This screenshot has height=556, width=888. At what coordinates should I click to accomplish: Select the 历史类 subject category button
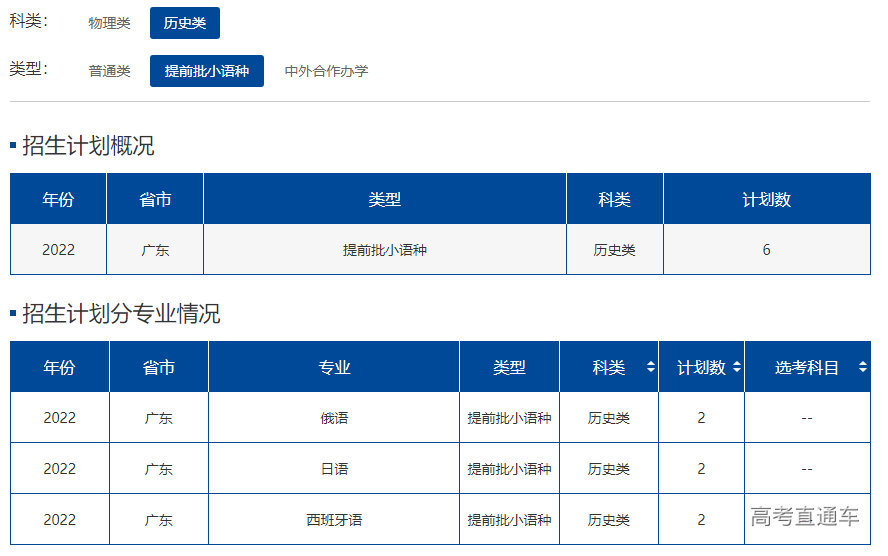[x=185, y=23]
